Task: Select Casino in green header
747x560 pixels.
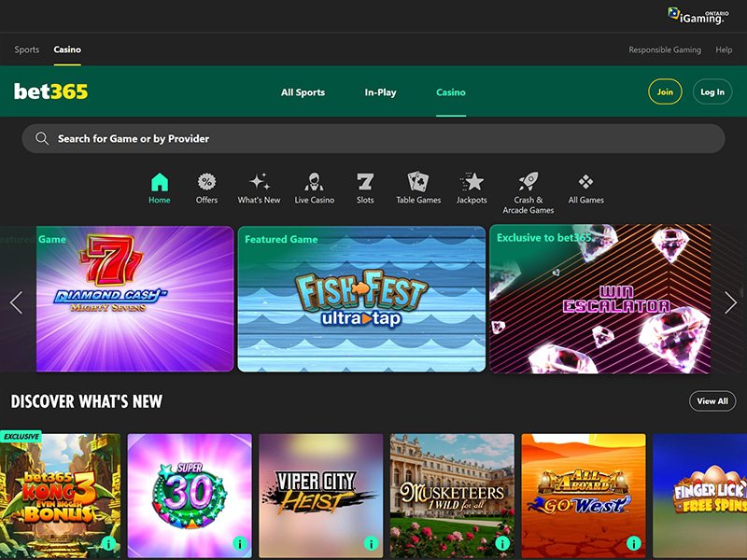Action: [451, 92]
